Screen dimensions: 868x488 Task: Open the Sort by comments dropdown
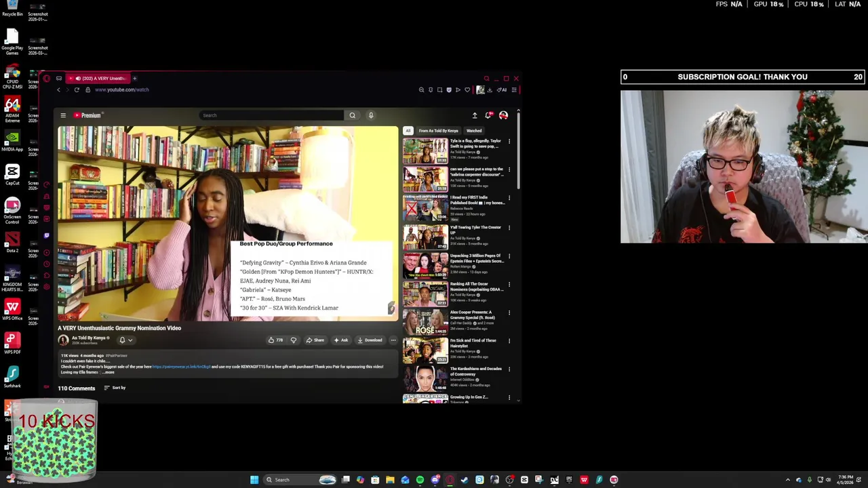point(115,388)
